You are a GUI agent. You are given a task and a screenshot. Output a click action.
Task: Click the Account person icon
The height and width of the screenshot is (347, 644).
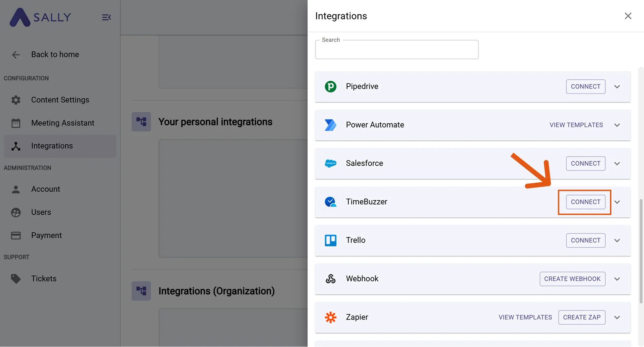coord(16,189)
